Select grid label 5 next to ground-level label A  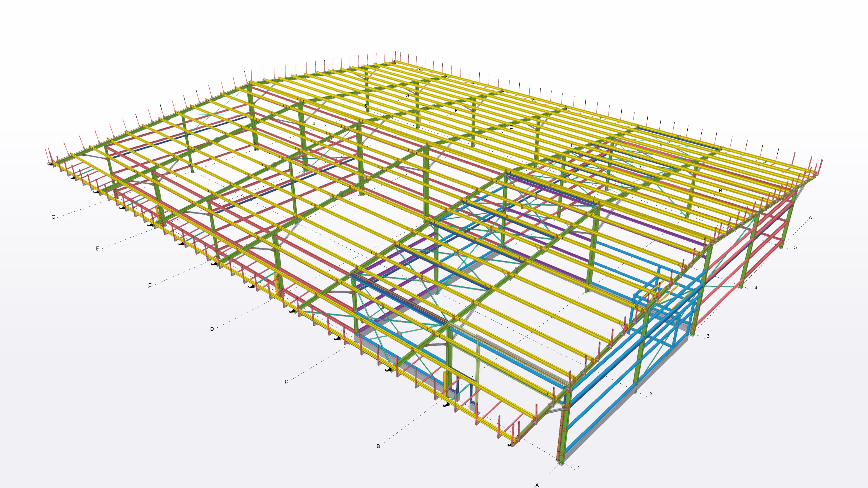click(796, 248)
